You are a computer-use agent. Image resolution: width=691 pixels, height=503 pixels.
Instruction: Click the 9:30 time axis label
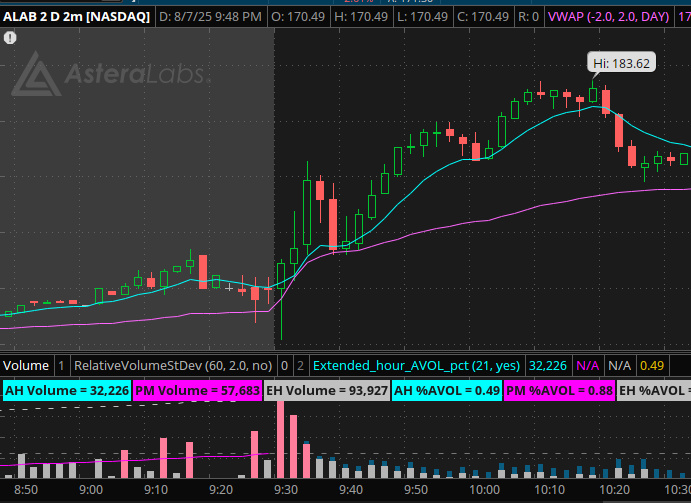click(x=286, y=490)
